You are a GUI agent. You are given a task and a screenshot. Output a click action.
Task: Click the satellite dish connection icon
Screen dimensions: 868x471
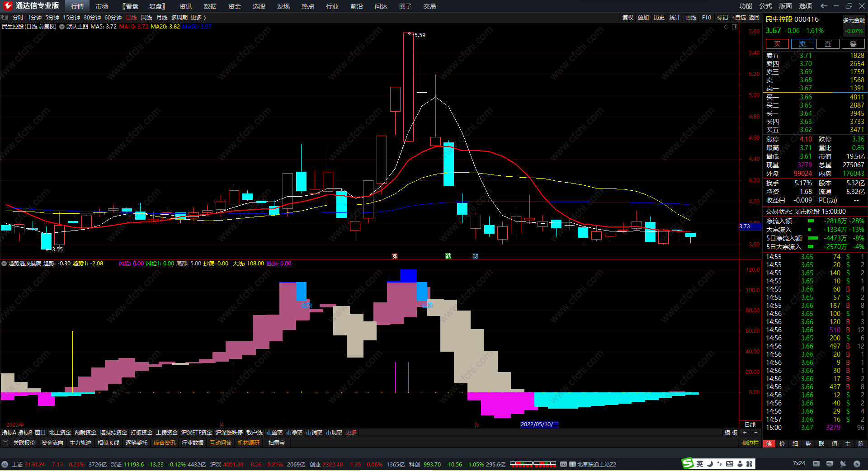click(843, 464)
